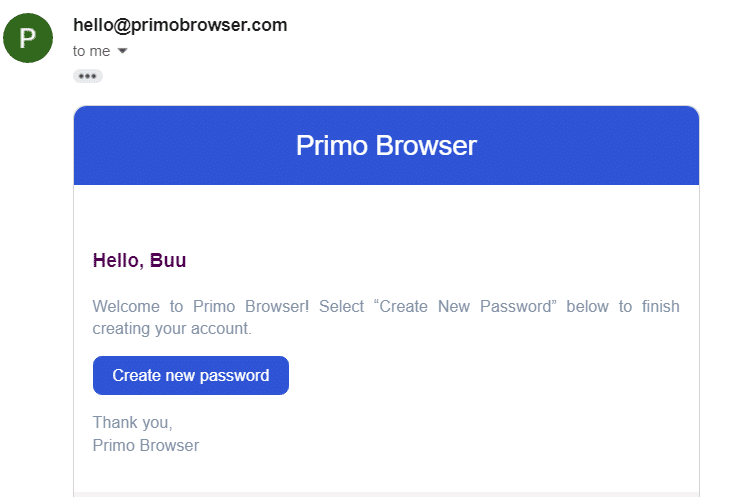Click the "to me" recipient label

click(91, 51)
